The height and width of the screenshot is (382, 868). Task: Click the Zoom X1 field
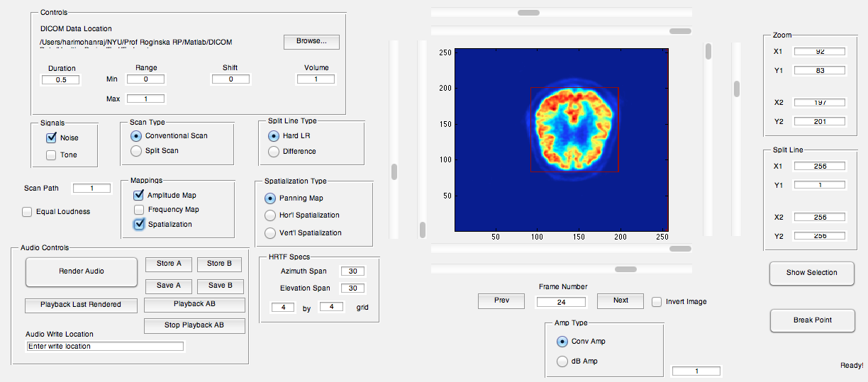coord(820,52)
